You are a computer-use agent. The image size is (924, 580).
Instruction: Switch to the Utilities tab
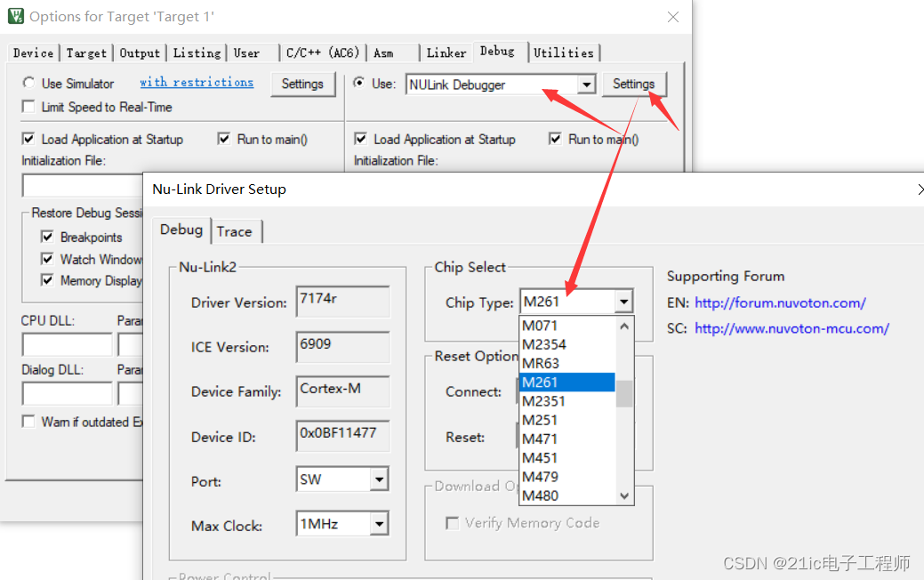coord(565,52)
